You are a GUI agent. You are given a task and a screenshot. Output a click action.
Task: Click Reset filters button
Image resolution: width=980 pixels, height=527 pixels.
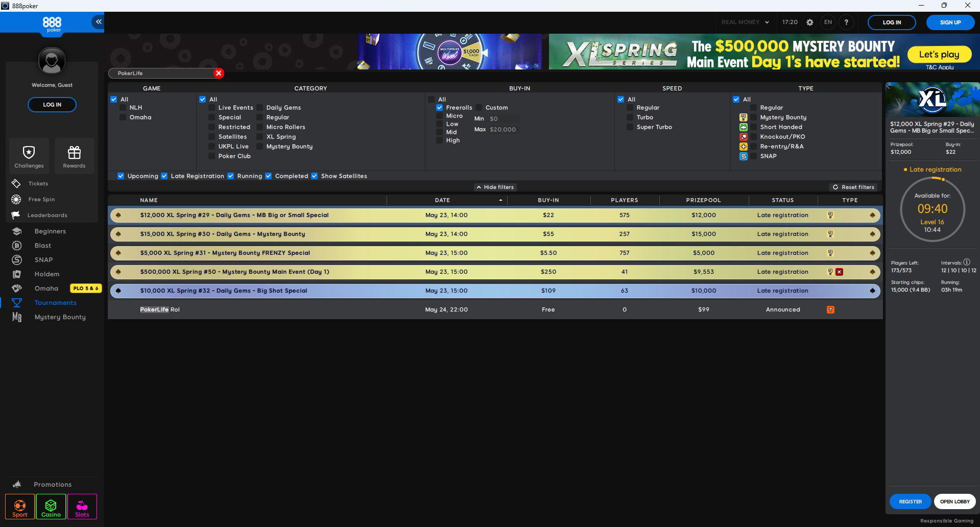pos(853,187)
